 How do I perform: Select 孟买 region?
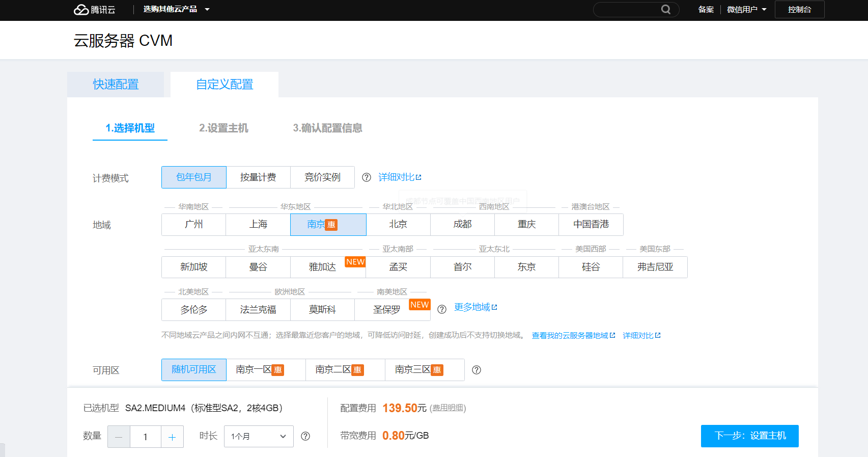(x=398, y=267)
